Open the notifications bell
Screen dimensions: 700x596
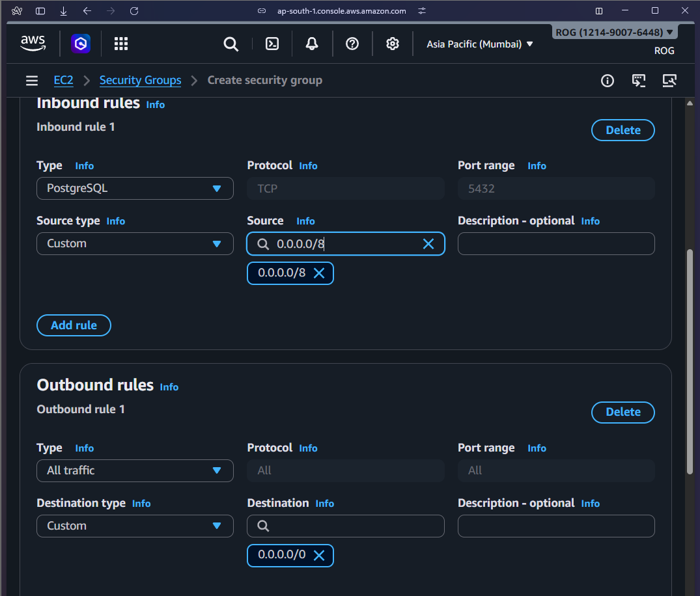[312, 44]
